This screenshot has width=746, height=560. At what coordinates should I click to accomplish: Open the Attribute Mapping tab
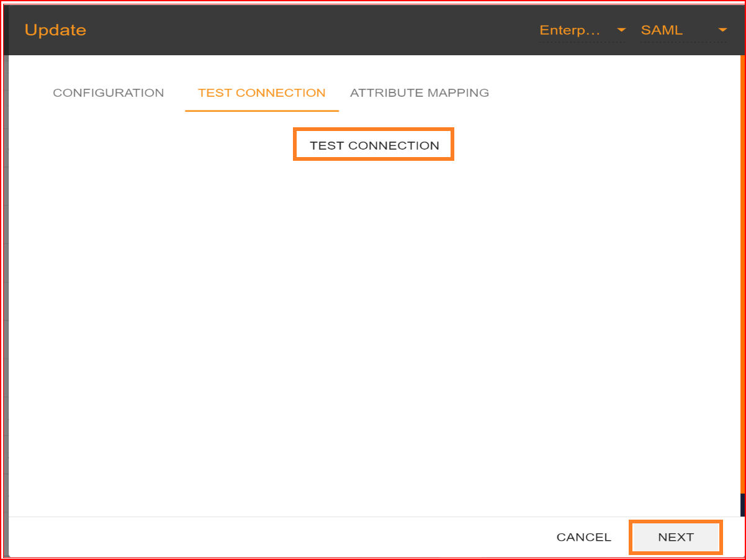[420, 93]
